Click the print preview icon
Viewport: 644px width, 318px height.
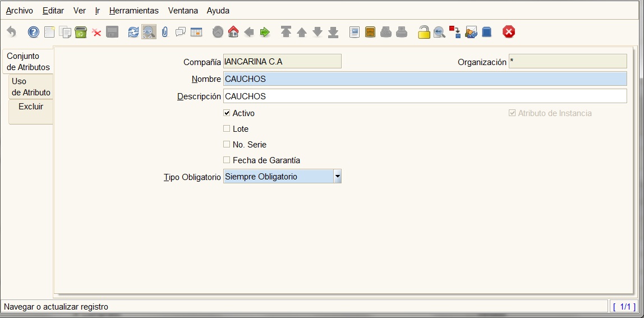pyautogui.click(x=386, y=31)
